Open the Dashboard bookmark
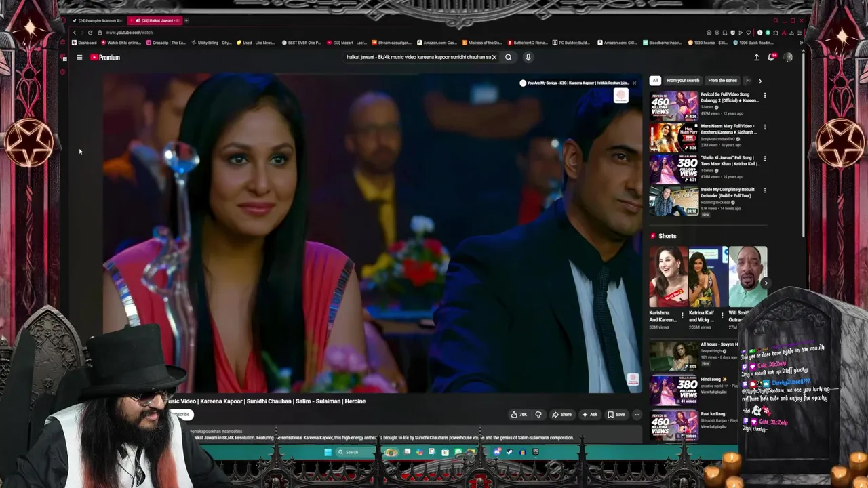Screen dimensions: 868x488 click(85, 43)
